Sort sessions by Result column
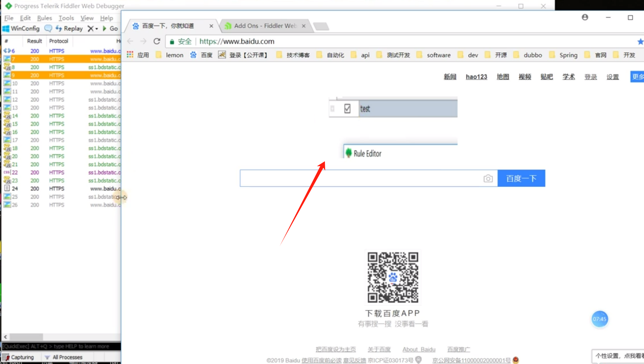 click(34, 41)
